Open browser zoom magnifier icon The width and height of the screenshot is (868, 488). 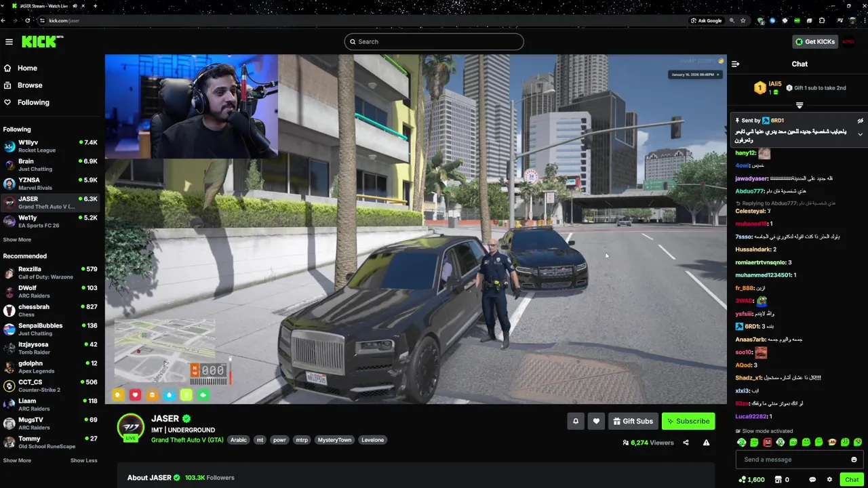coord(732,20)
